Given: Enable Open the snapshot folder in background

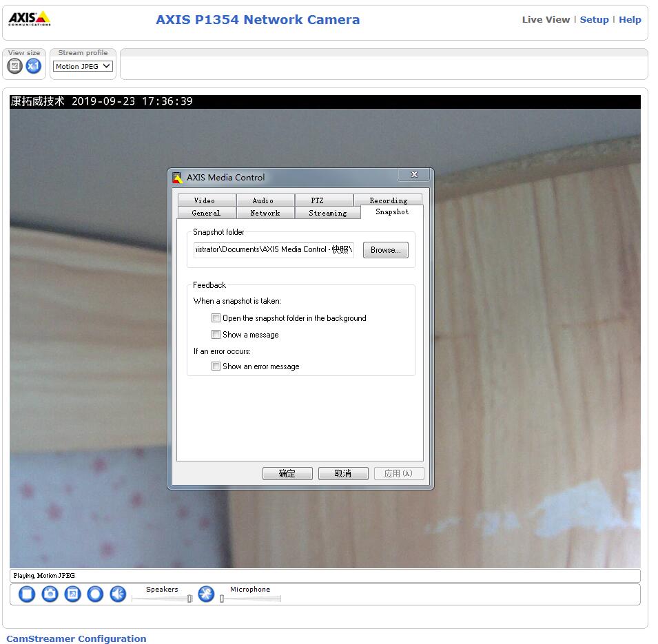Looking at the screenshot, I should [x=216, y=318].
